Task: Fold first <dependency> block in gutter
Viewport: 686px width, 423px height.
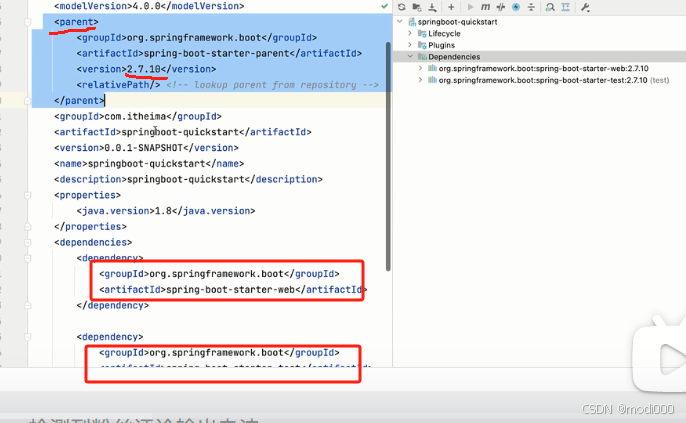Action: coord(27,258)
